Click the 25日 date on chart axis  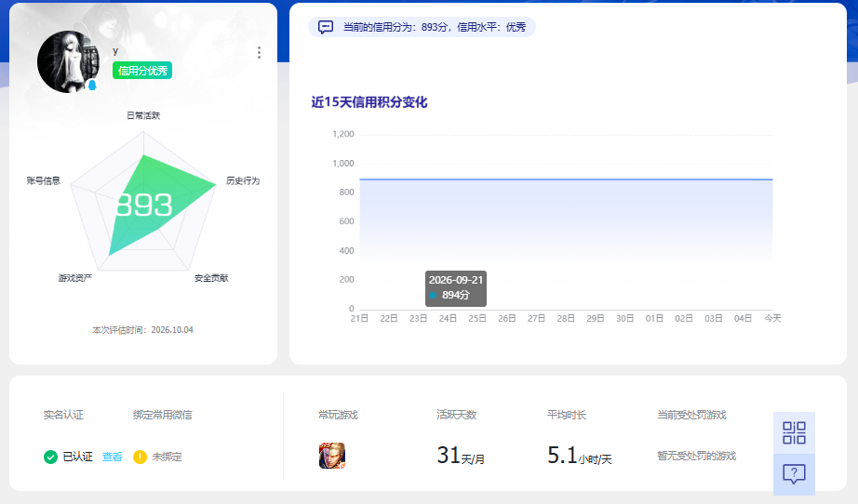coord(477,318)
